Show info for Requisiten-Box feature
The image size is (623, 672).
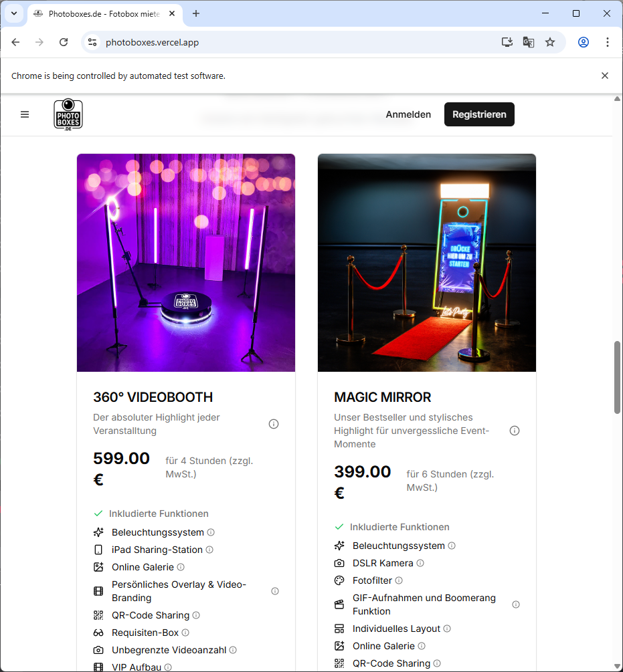185,633
